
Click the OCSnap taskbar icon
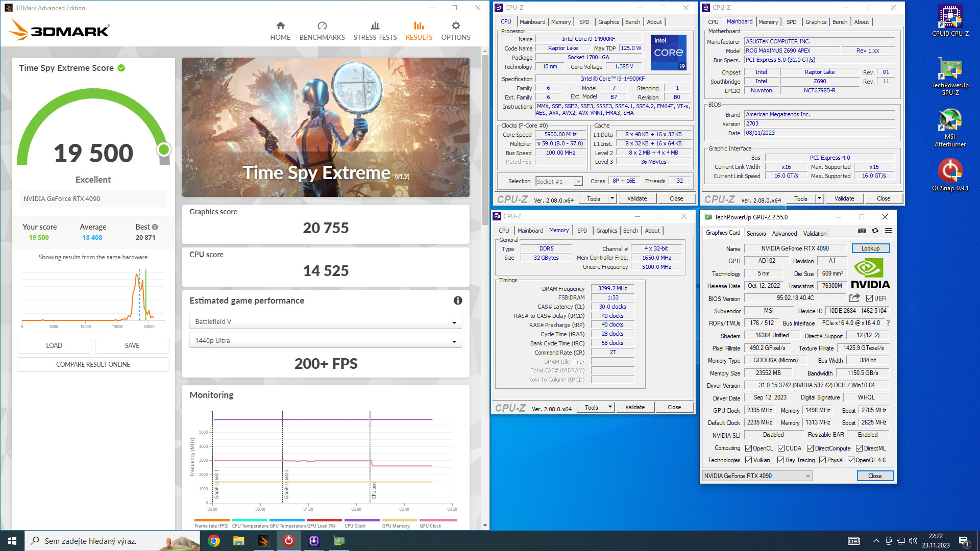pos(289,541)
